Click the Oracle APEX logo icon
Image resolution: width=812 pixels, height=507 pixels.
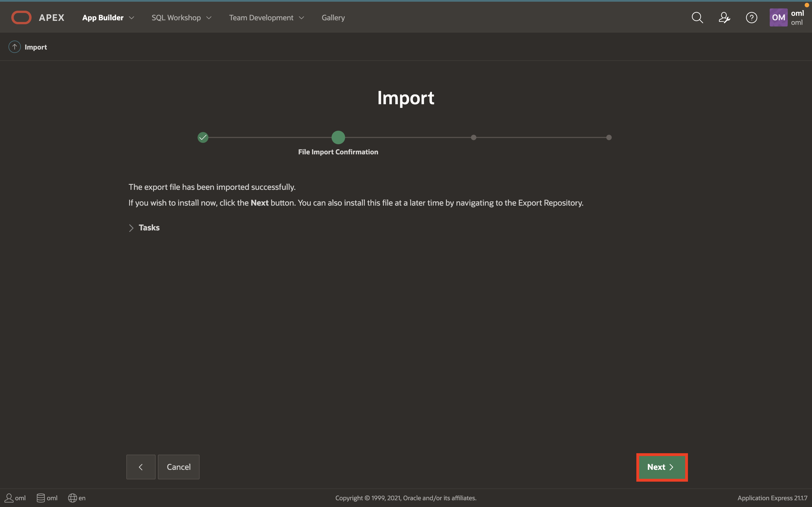click(21, 17)
